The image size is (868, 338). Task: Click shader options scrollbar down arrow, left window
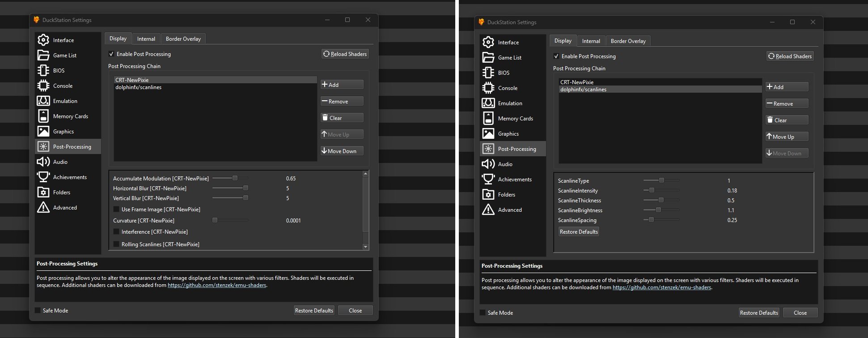tap(365, 247)
